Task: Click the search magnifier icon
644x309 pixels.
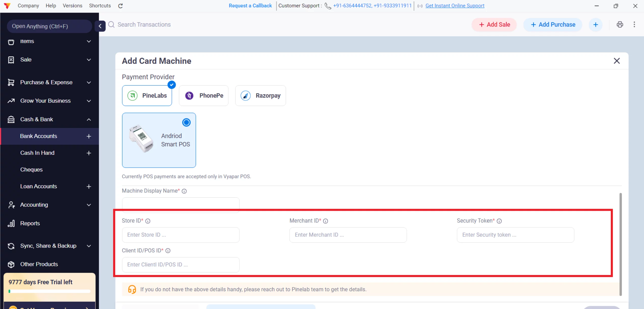Action: point(111,25)
